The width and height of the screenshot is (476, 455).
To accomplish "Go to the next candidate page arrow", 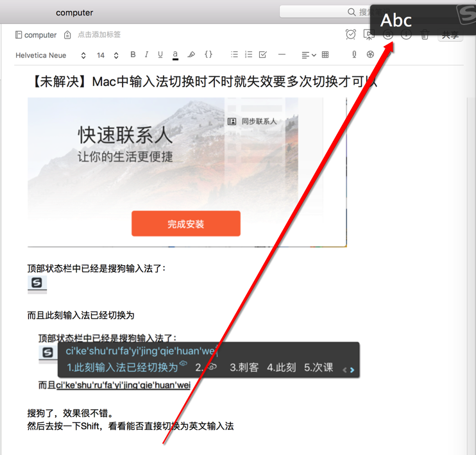I will (x=352, y=370).
